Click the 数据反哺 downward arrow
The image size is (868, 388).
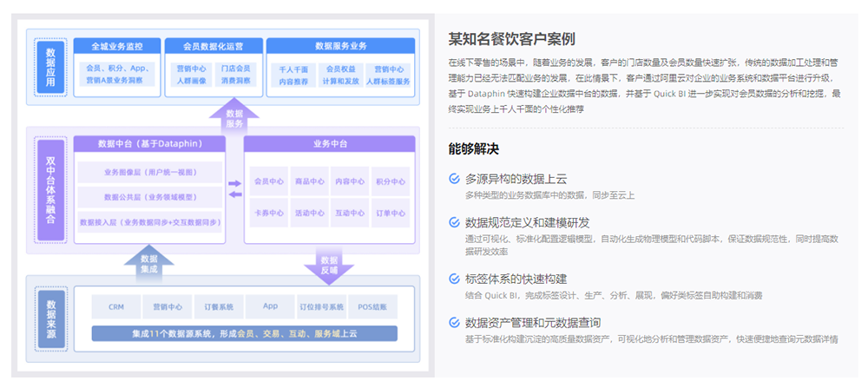pos(329,265)
